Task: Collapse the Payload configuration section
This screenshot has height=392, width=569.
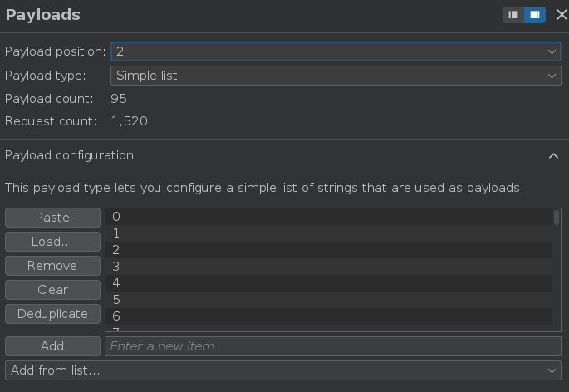Action: [552, 155]
